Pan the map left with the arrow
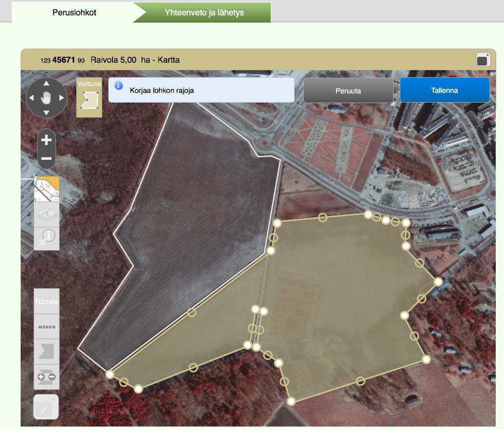The image size is (504, 429). tap(31, 97)
